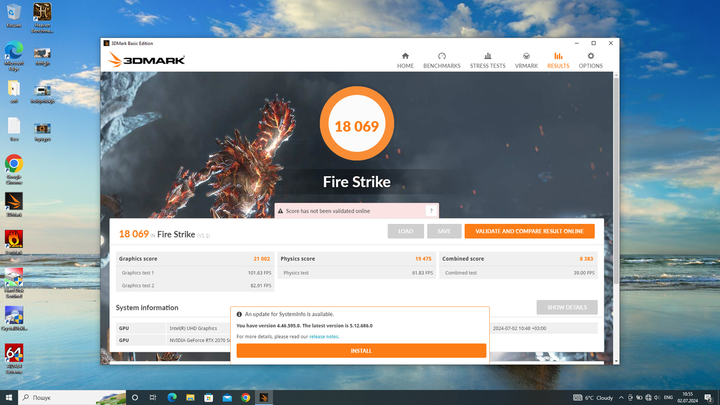Open the FurMark flame desktop icon
The height and width of the screenshot is (405, 720).
pos(14,242)
